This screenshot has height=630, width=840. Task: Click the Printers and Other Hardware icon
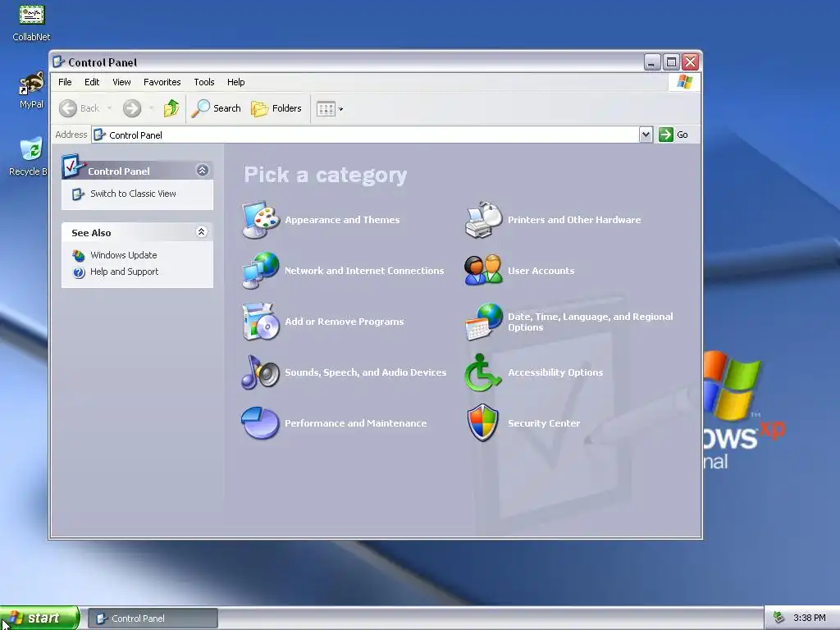point(483,220)
